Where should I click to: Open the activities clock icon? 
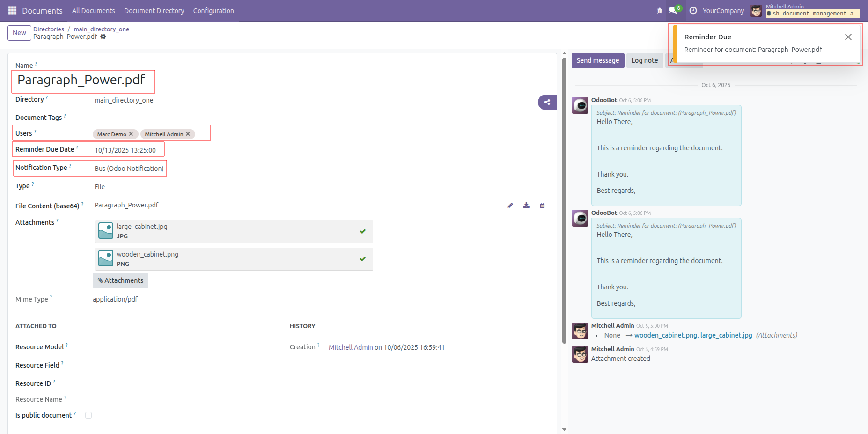[693, 10]
